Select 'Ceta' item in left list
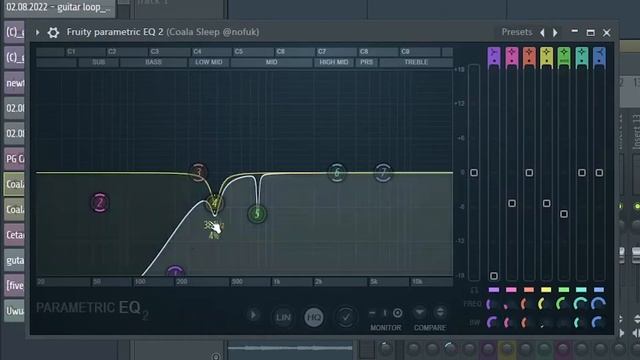This screenshot has height=360, width=640. click(x=14, y=235)
